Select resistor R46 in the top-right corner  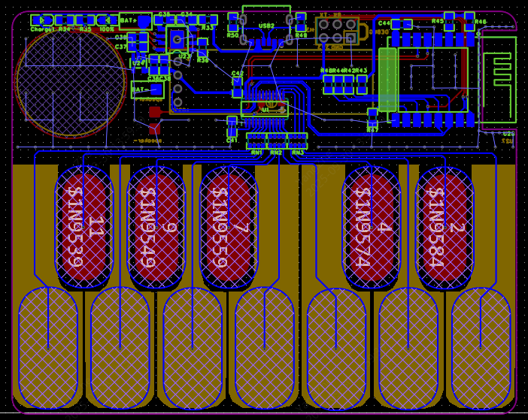click(469, 20)
